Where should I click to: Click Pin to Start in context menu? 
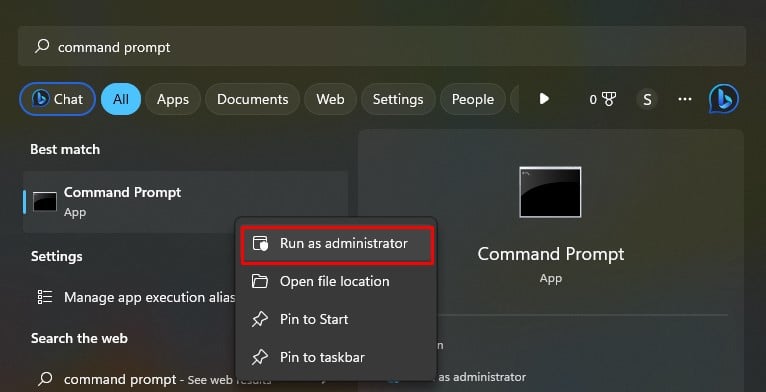337,319
